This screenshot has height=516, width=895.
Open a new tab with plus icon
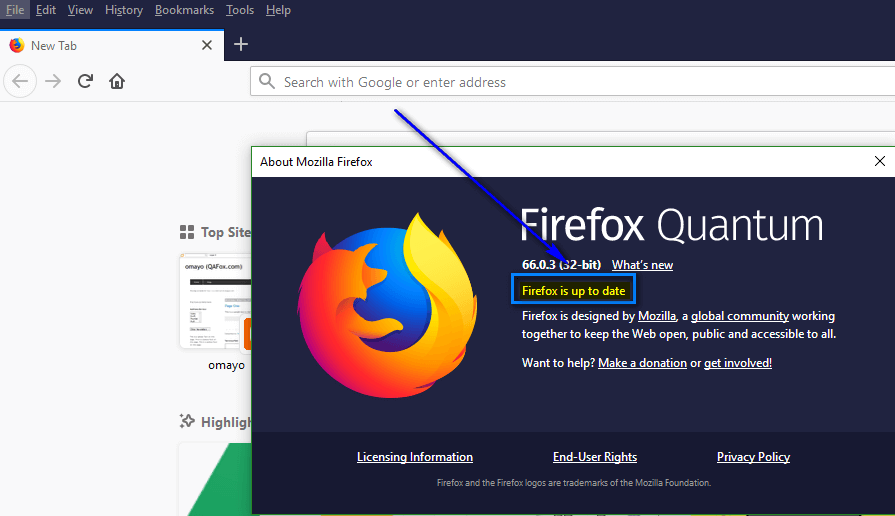tap(241, 44)
